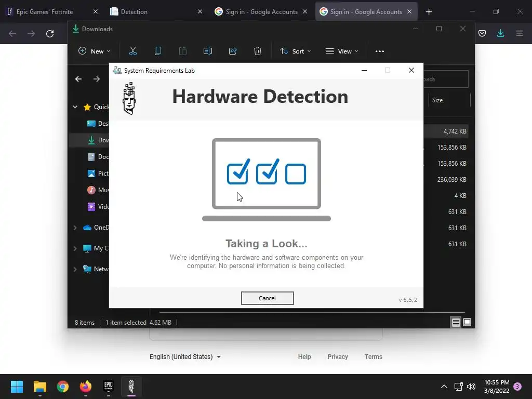
Task: Select Pictures in the Explorer sidebar
Action: pos(98,174)
